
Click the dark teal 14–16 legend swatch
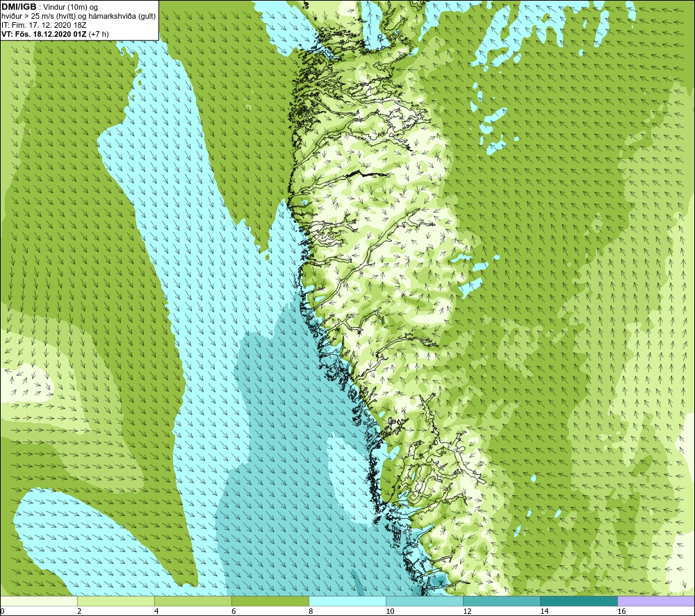579,601
